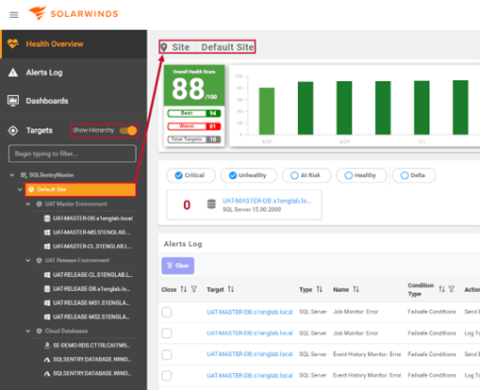Viewport: 480px width, 390px height.
Task: Click the Worst score red bar
Action: coord(194,126)
